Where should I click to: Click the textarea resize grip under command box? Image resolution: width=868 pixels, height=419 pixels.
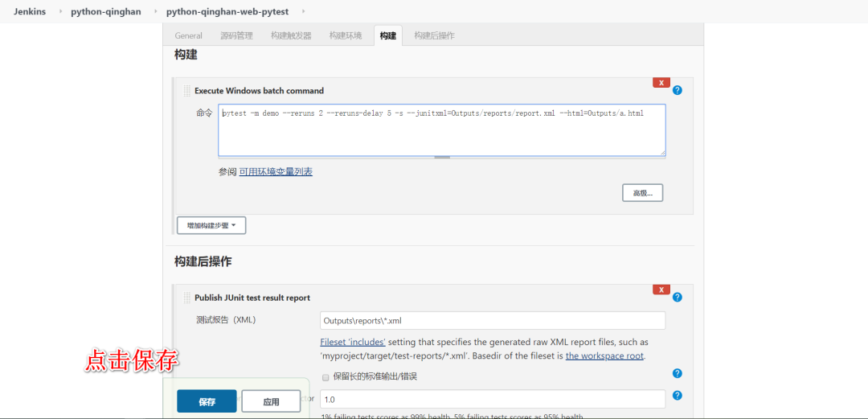442,158
